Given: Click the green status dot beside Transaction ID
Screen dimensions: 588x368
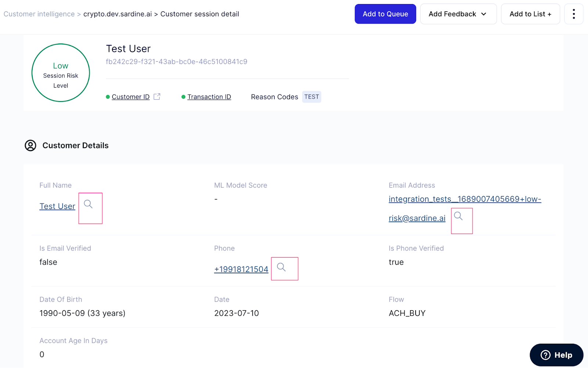Looking at the screenshot, I should (x=183, y=97).
